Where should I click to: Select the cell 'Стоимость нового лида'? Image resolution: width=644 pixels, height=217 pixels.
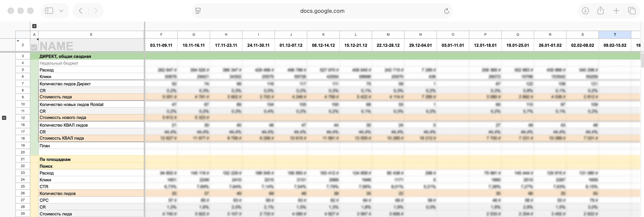[x=91, y=117]
